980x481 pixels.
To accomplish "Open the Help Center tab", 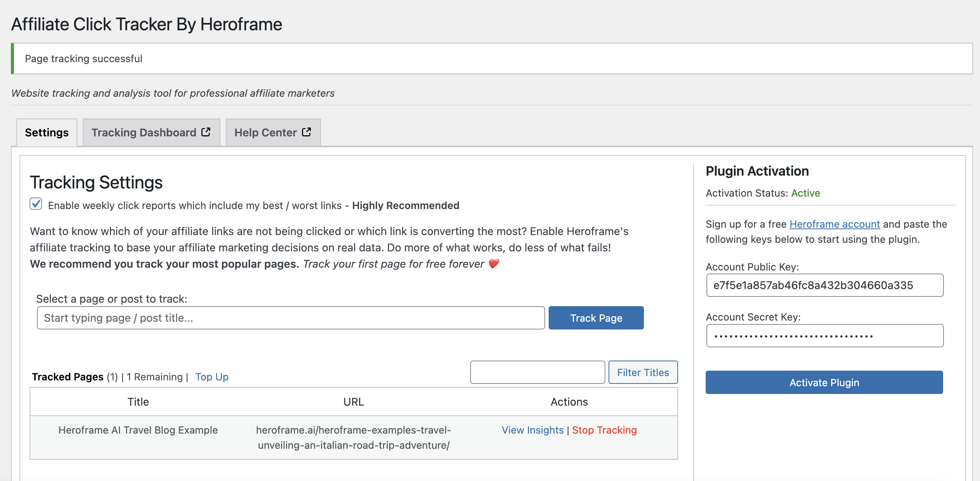I will tap(273, 132).
